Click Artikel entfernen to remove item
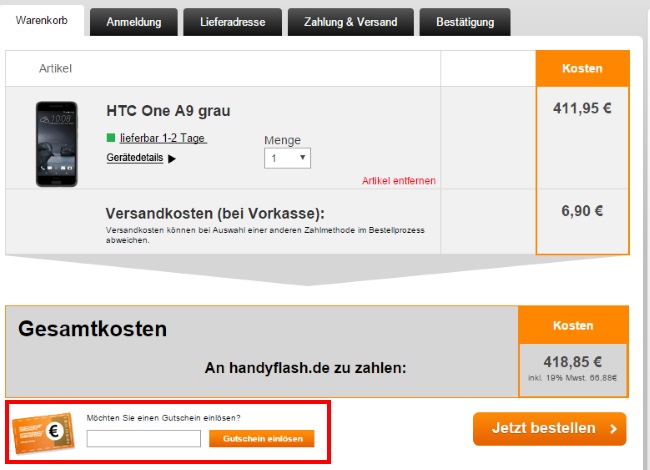Viewport: 650px width, 470px height. 399,181
